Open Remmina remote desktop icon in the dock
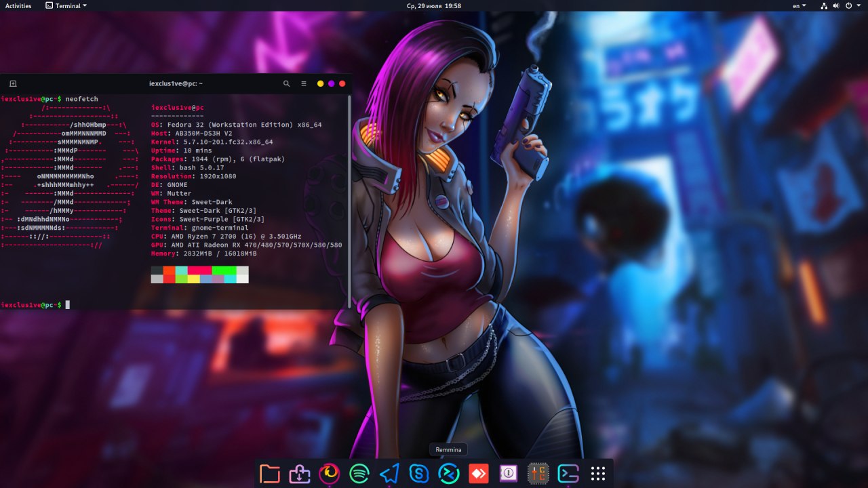 pyautogui.click(x=449, y=474)
